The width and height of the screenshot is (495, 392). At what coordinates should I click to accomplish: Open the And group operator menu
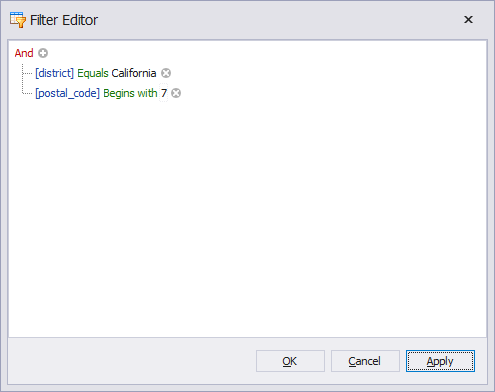point(24,53)
